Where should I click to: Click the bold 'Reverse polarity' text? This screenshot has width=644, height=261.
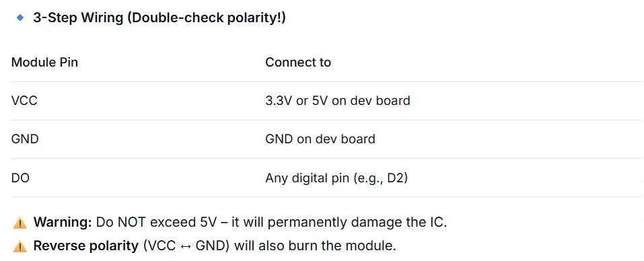tap(86, 246)
